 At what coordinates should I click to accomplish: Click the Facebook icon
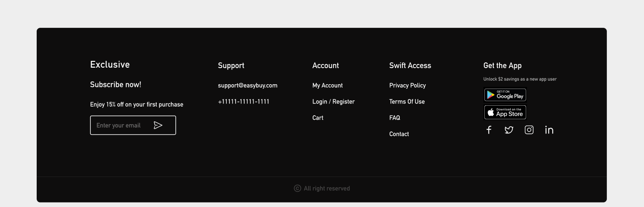pos(489,130)
